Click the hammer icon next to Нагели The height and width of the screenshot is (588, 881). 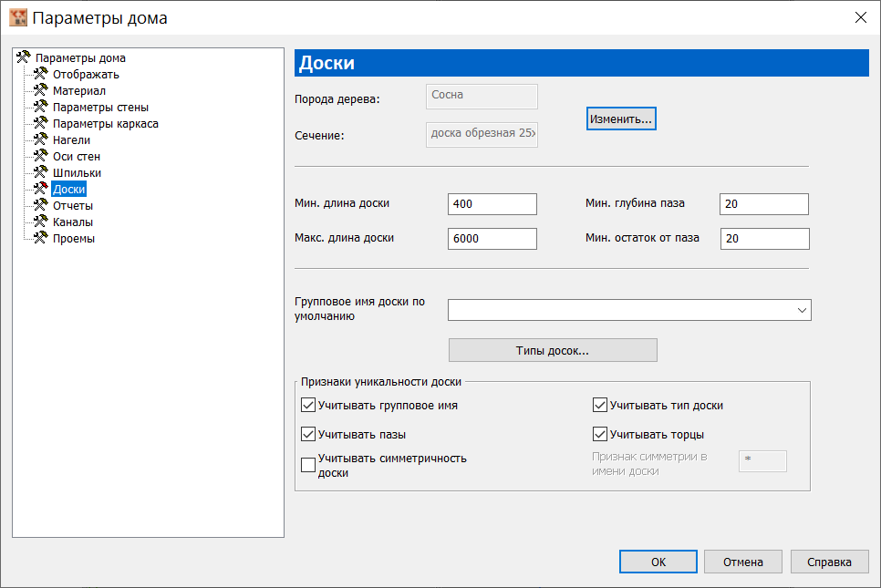tap(40, 139)
